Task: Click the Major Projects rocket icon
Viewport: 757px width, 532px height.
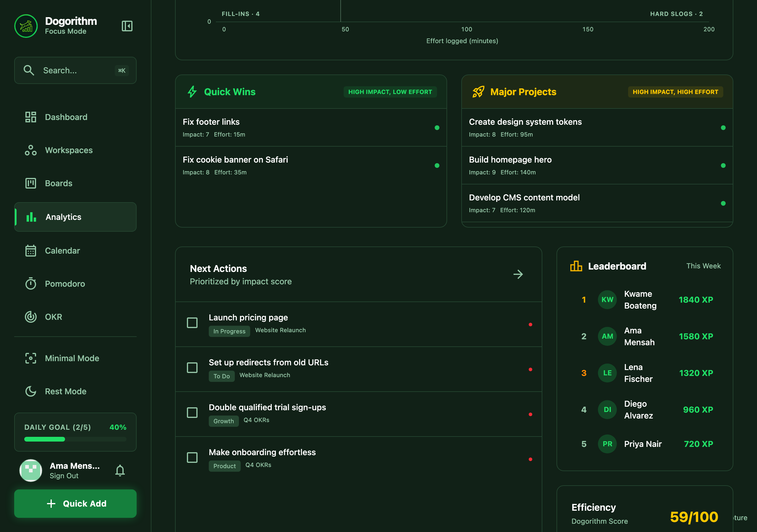Action: (478, 92)
